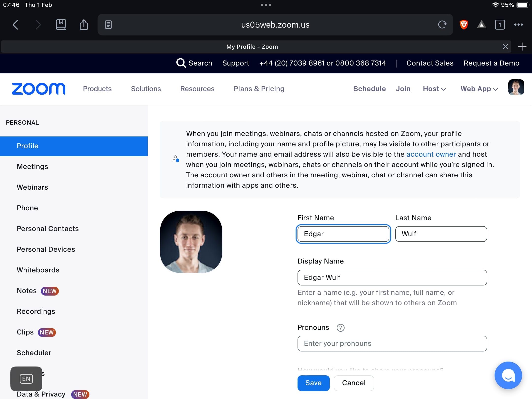Expand the Host dropdown
Screen dimensions: 532x399
pyautogui.click(x=434, y=89)
